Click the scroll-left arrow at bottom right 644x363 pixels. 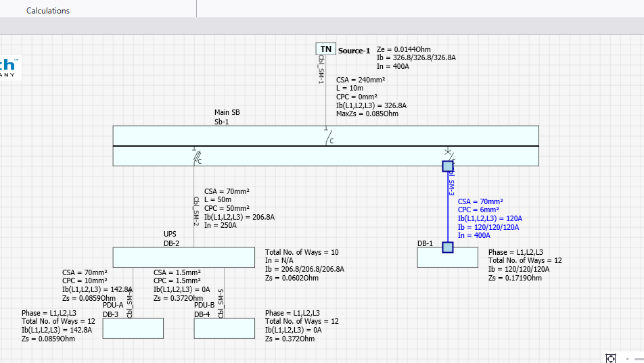(x=628, y=358)
